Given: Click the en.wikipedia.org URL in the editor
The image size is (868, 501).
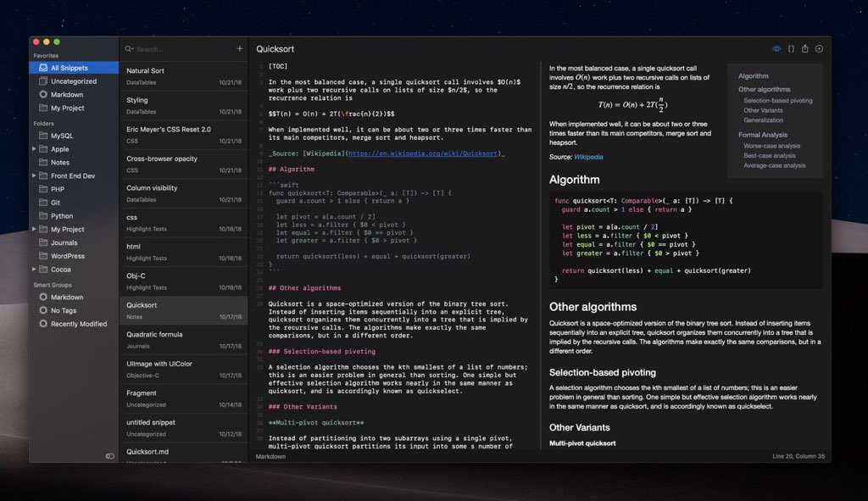Looking at the screenshot, I should (423, 153).
